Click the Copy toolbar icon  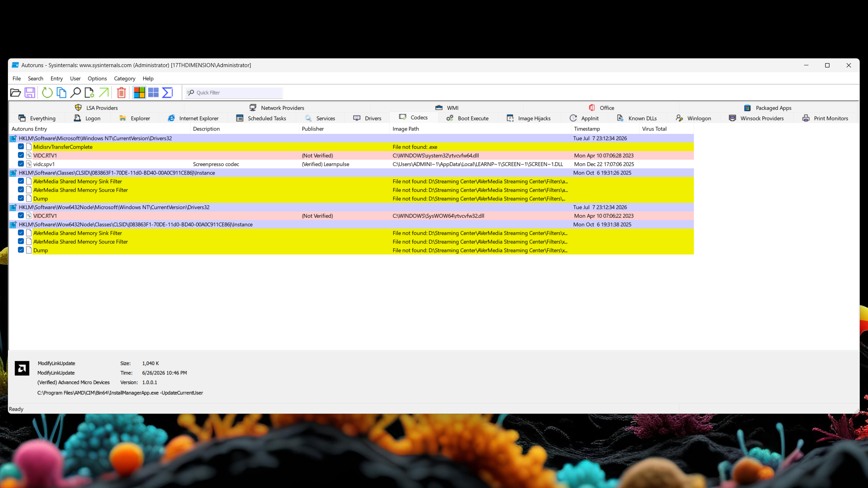pyautogui.click(x=61, y=93)
